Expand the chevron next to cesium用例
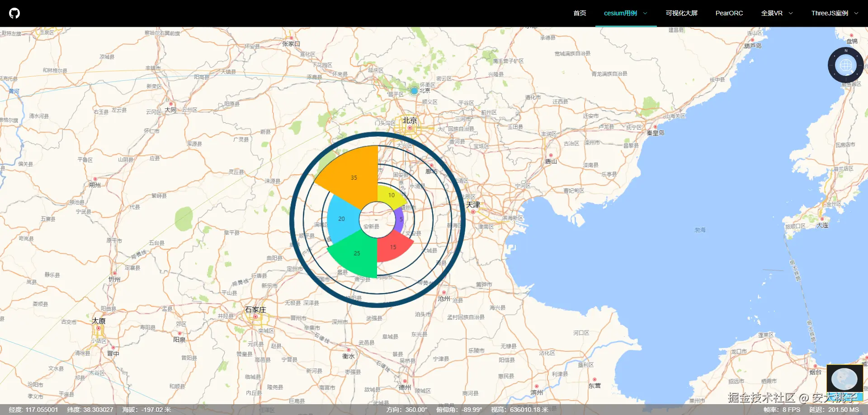868x415 pixels. (x=645, y=13)
